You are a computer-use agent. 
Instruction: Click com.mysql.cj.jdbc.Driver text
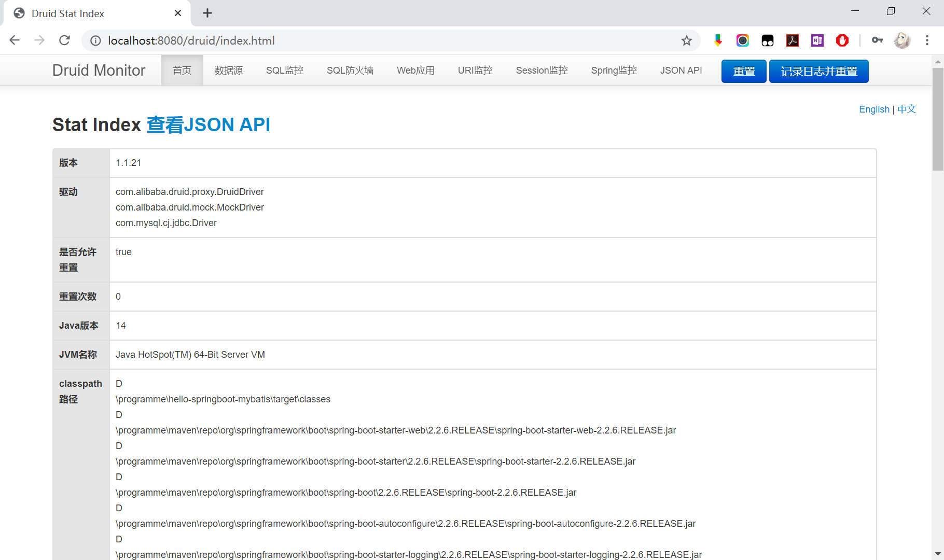[x=166, y=223]
